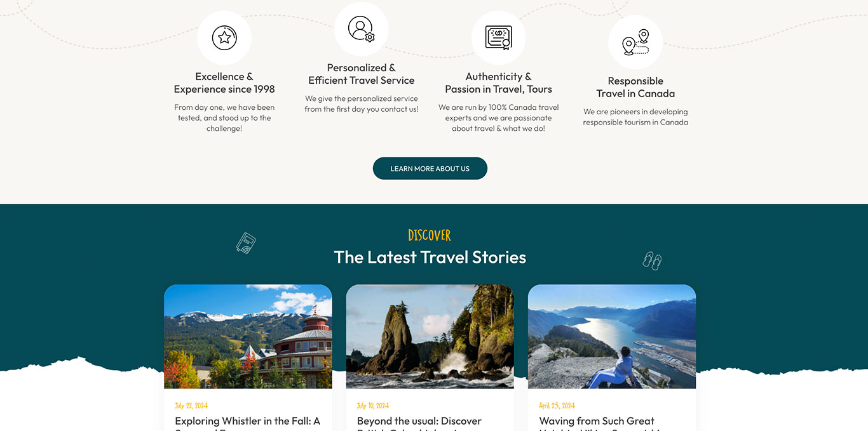This screenshot has height=431, width=868.
Task: Click the travel guidebook doodle icon
Action: tap(246, 242)
